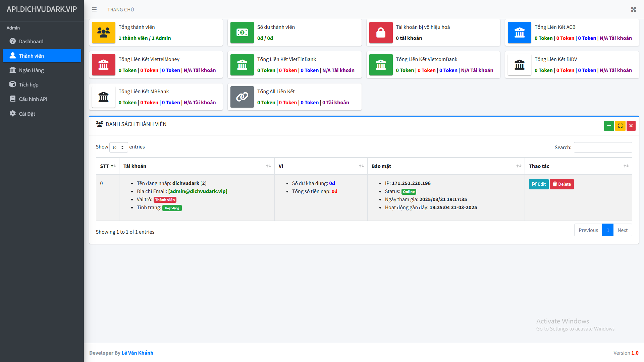Delete the dichvudark member
The image size is (644, 362).
pyautogui.click(x=561, y=184)
